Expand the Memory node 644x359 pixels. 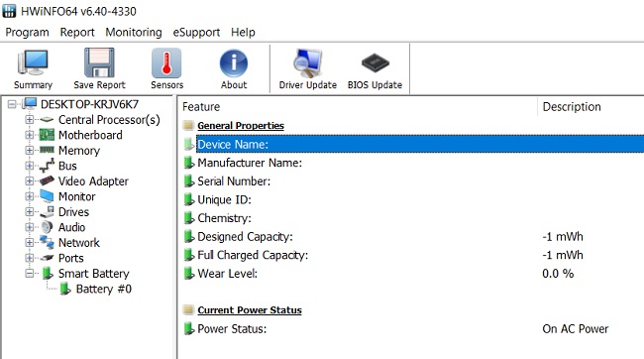(30, 150)
